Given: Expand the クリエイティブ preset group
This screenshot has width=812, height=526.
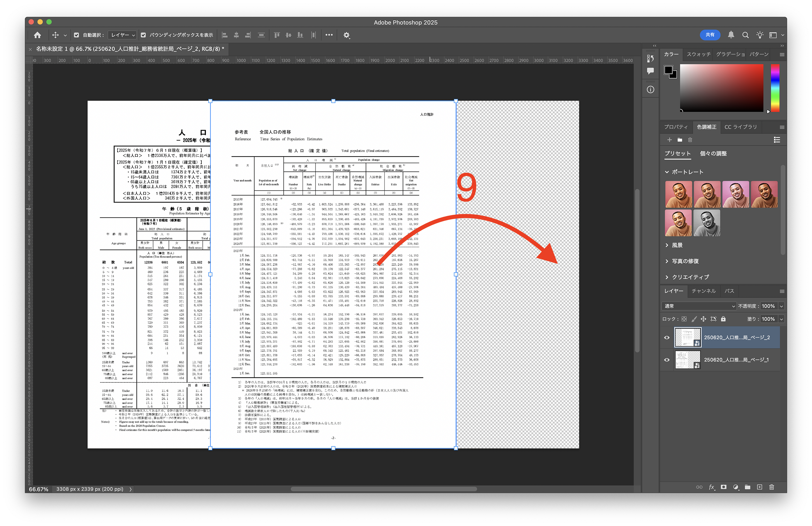Looking at the screenshot, I should pyautogui.click(x=667, y=277).
